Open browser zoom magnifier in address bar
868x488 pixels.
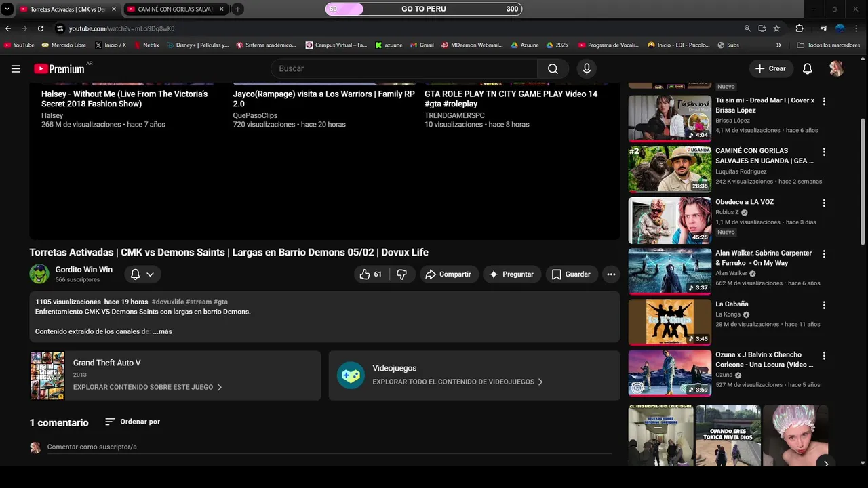[x=747, y=28]
